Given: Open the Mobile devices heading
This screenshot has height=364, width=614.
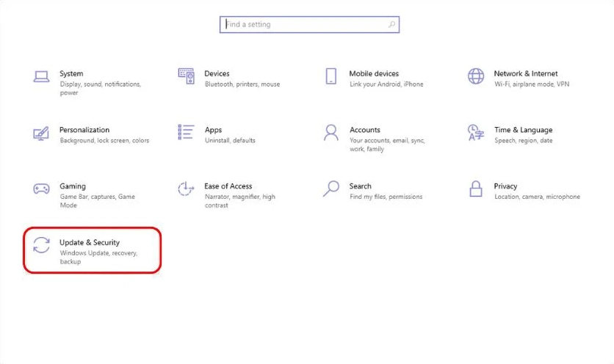Looking at the screenshot, I should [374, 73].
